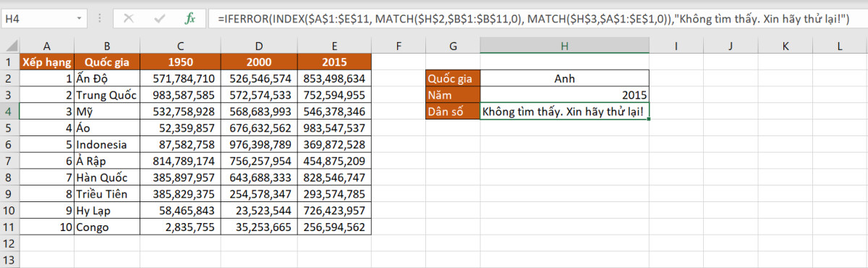Screen dimensions: 868x268
Task: Select the cell 'Indonesia'
Action: click(x=107, y=145)
